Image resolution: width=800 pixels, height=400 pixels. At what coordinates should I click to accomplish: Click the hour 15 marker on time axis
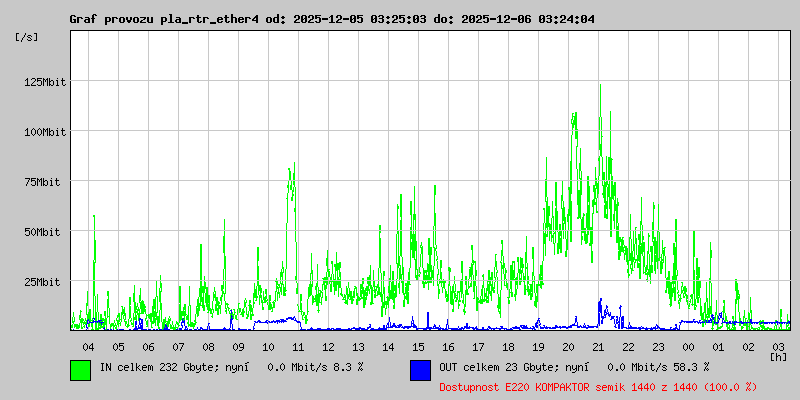point(418,346)
